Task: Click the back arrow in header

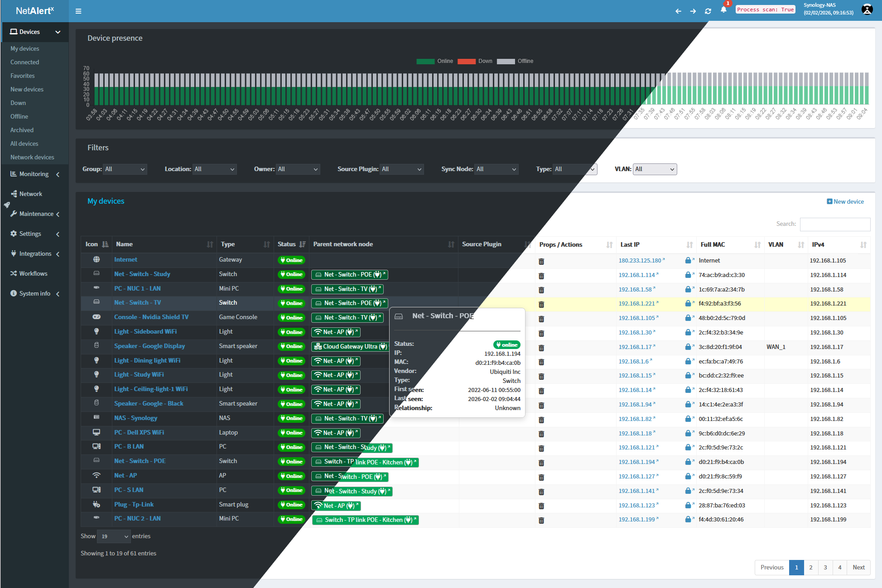Action: 678,11
